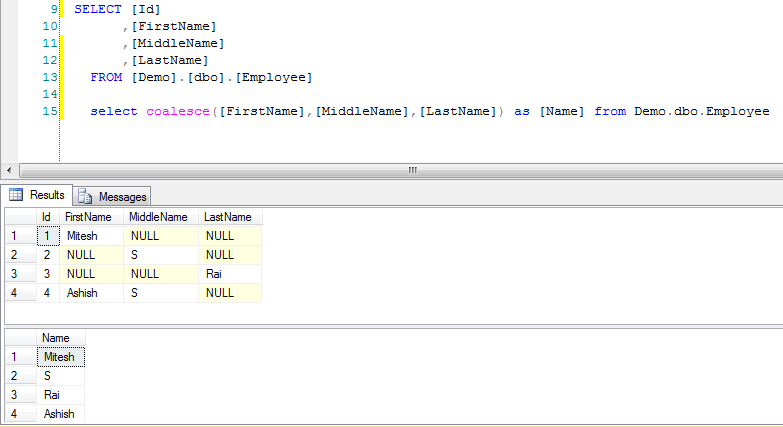Click the Id cell with value 1
Viewport: 783px width, 427px height.
pos(48,236)
